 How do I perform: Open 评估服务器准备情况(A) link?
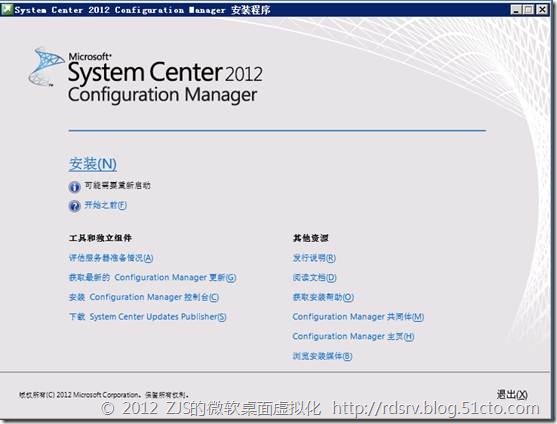coord(111,258)
